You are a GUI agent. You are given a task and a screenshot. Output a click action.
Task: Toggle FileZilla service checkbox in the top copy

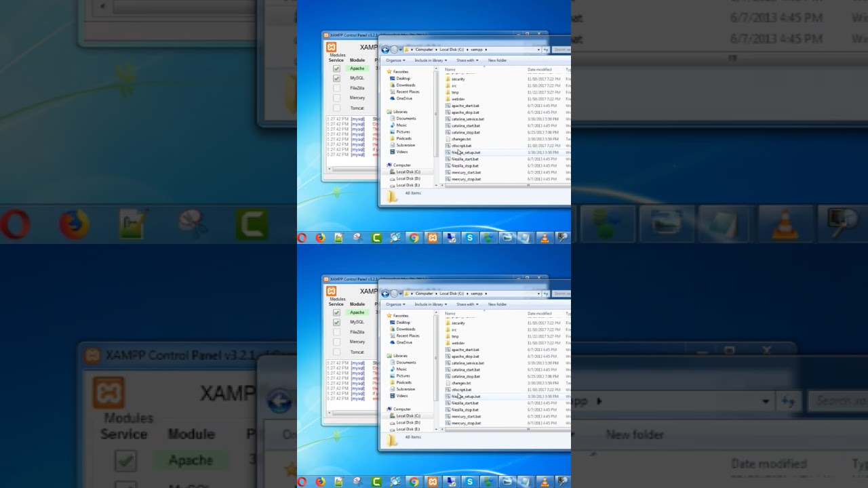point(336,88)
